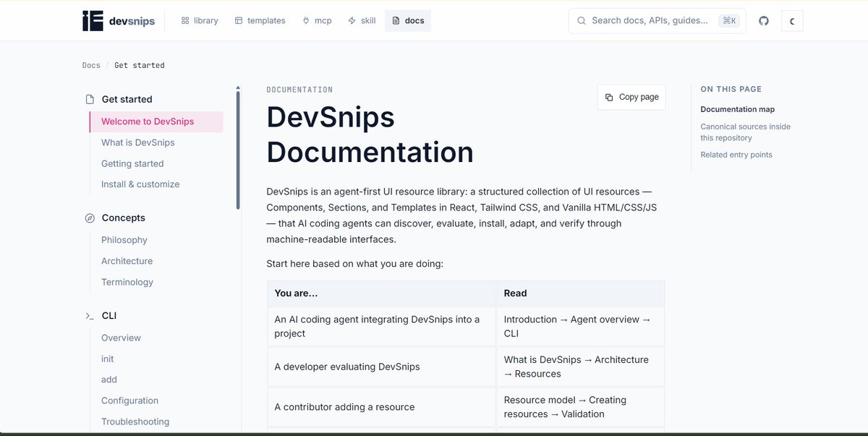
Task: Jump to Related entry points section
Action: pyautogui.click(x=736, y=155)
